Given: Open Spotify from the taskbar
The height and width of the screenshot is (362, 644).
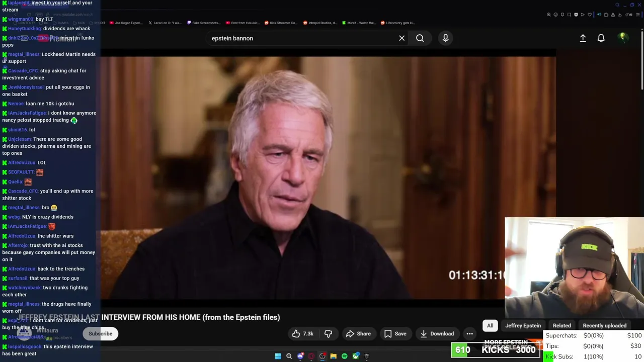Looking at the screenshot, I should pyautogui.click(x=344, y=356).
